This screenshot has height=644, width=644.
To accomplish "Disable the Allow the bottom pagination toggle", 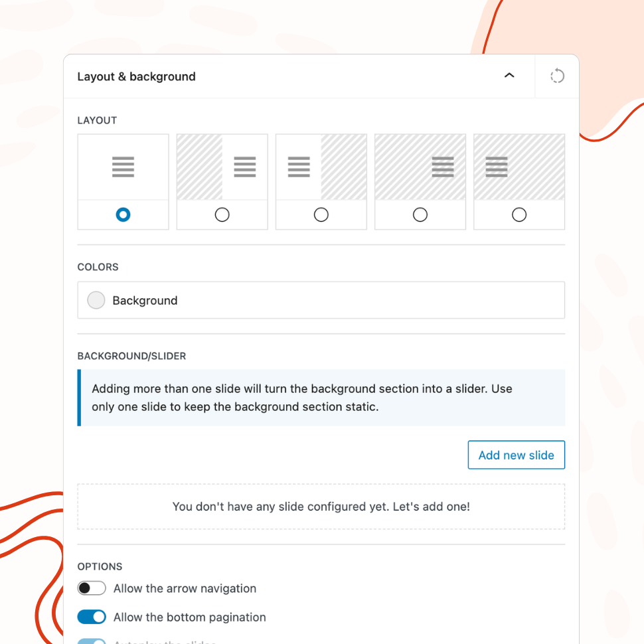I will [92, 617].
